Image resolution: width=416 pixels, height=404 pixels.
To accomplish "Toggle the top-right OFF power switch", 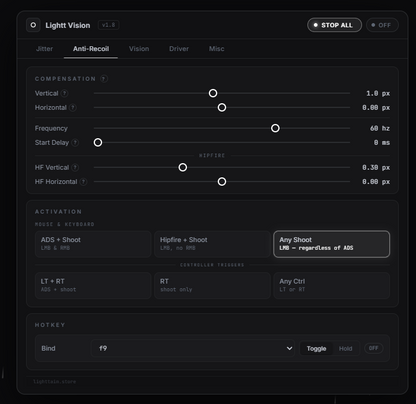I will (382, 25).
